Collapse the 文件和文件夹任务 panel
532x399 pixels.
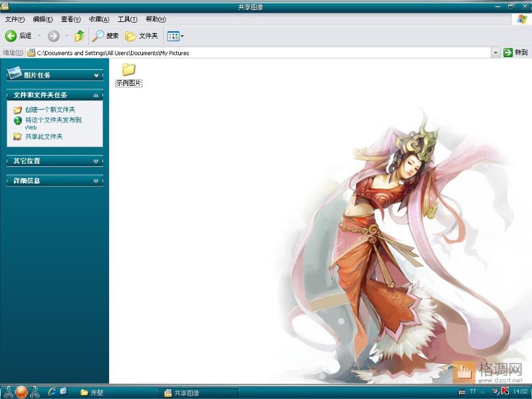pyautogui.click(x=96, y=95)
